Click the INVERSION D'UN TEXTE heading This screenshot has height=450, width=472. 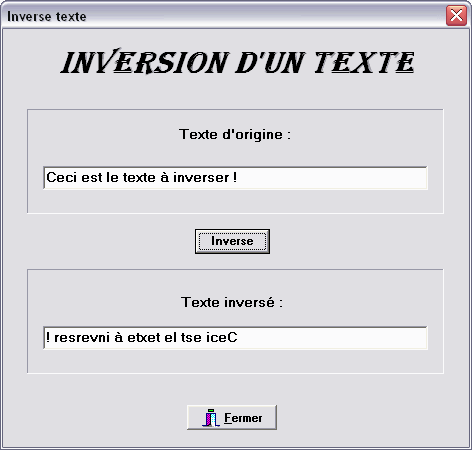pos(237,62)
